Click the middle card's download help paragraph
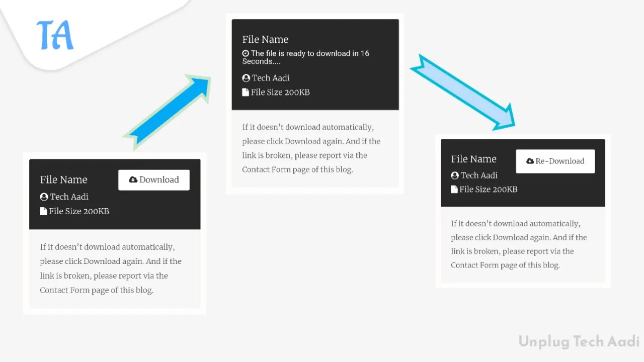This screenshot has width=644, height=362. [311, 148]
